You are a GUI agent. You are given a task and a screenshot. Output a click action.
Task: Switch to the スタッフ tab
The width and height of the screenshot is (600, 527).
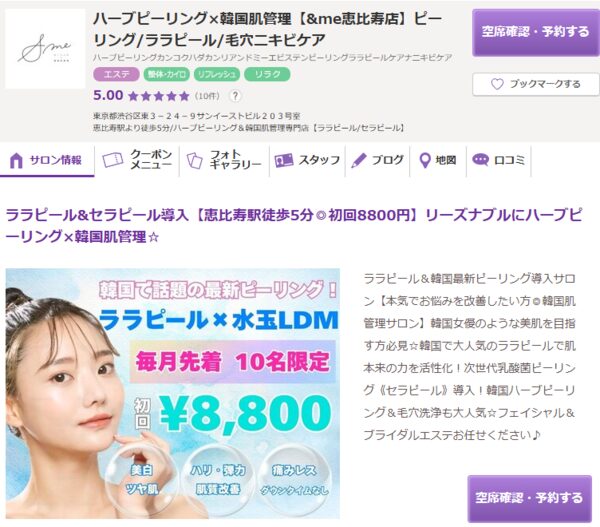pos(307,160)
